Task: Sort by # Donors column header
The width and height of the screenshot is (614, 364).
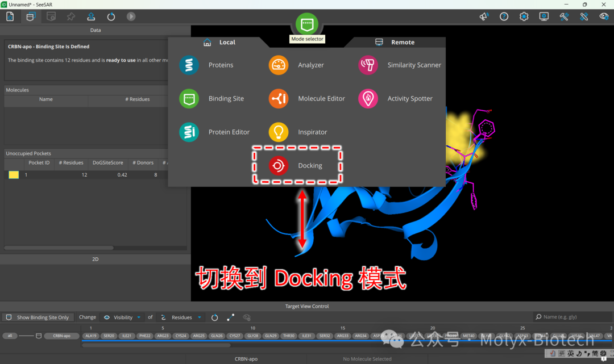Action: click(x=143, y=162)
